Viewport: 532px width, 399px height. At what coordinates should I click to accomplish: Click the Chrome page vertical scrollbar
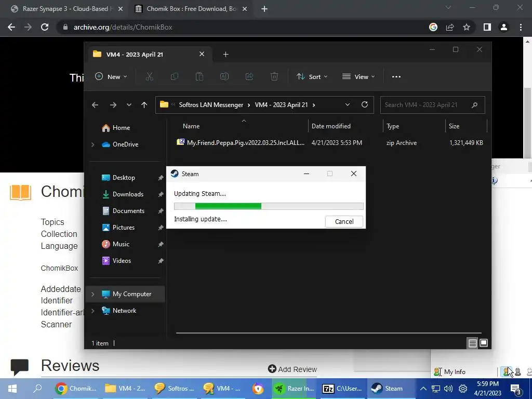[x=527, y=122]
